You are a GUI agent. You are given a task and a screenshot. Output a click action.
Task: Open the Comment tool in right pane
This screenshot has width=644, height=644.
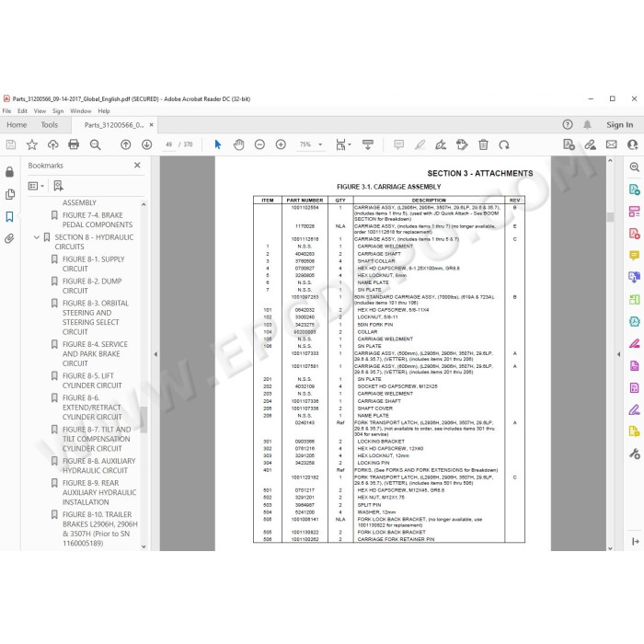click(635, 256)
